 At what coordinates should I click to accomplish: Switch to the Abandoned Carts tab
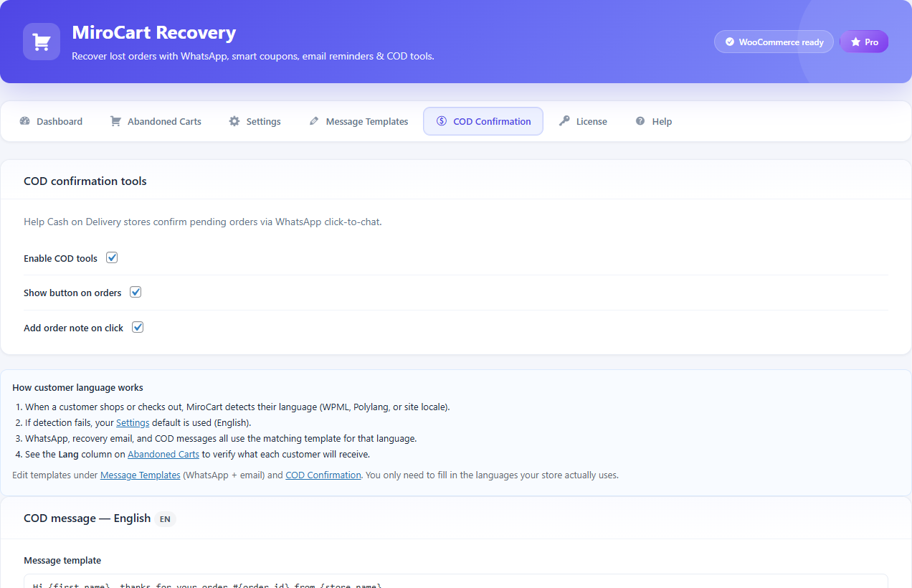pos(156,121)
